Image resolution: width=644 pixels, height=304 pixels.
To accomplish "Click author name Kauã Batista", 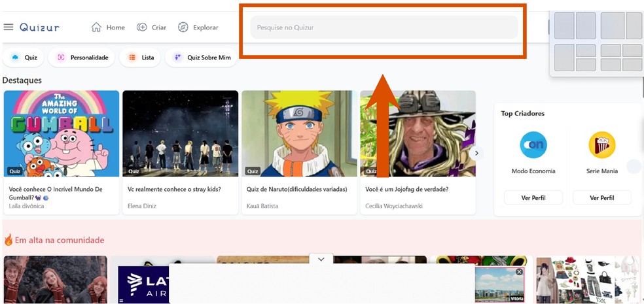I will coord(262,206).
